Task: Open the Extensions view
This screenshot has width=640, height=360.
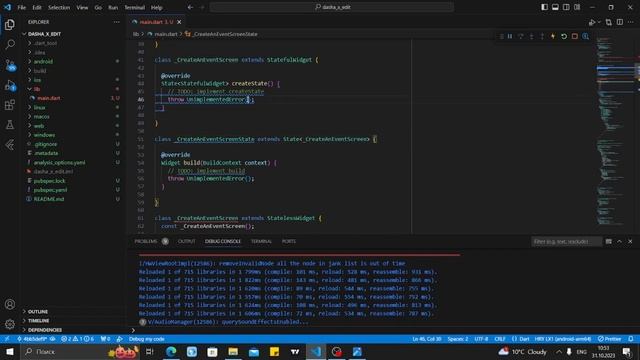Action: (x=10, y=105)
